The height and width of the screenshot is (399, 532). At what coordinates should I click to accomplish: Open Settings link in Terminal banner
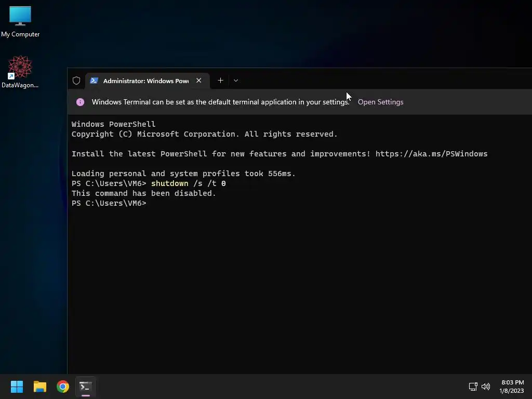click(380, 102)
